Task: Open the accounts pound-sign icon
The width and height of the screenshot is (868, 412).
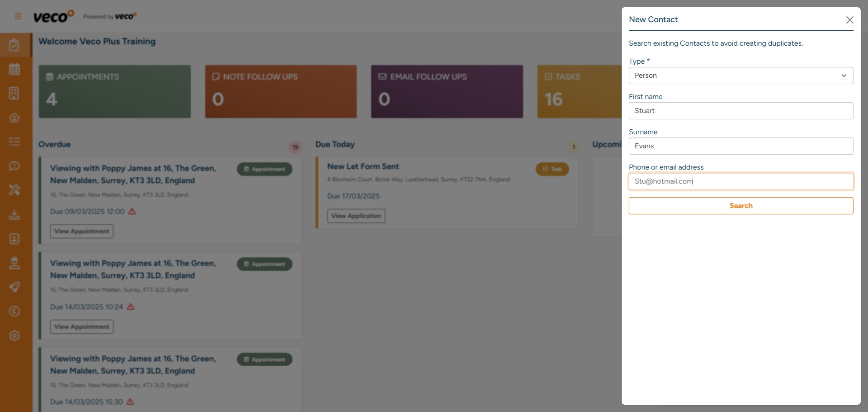Action: tap(15, 311)
